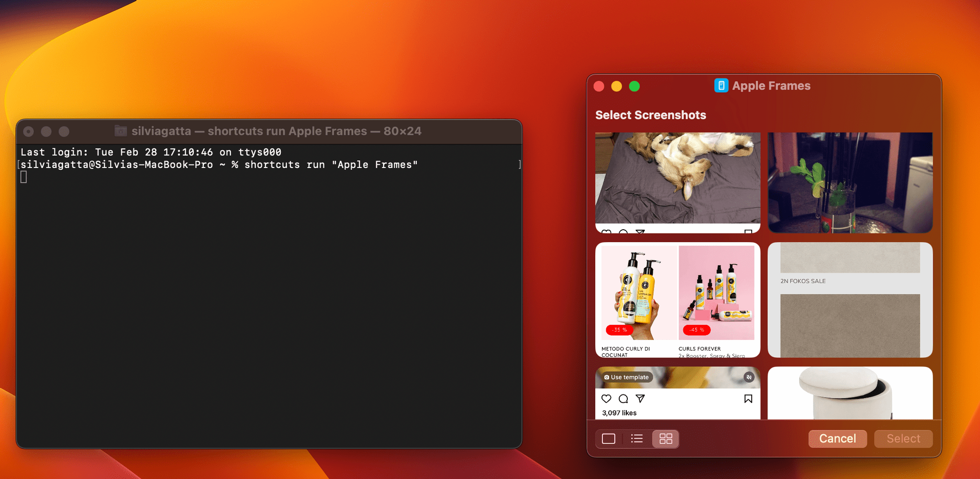Switch to grid view layout
The image size is (980, 479).
[x=665, y=438]
